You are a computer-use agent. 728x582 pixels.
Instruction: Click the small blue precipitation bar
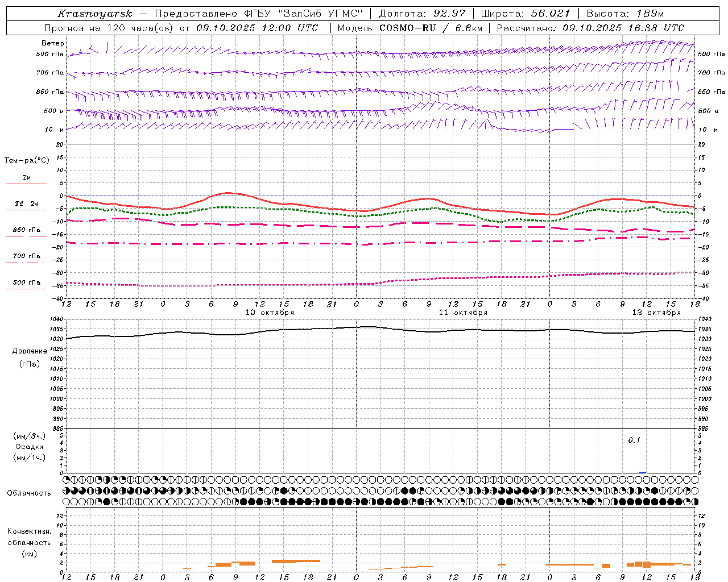pyautogui.click(x=643, y=472)
